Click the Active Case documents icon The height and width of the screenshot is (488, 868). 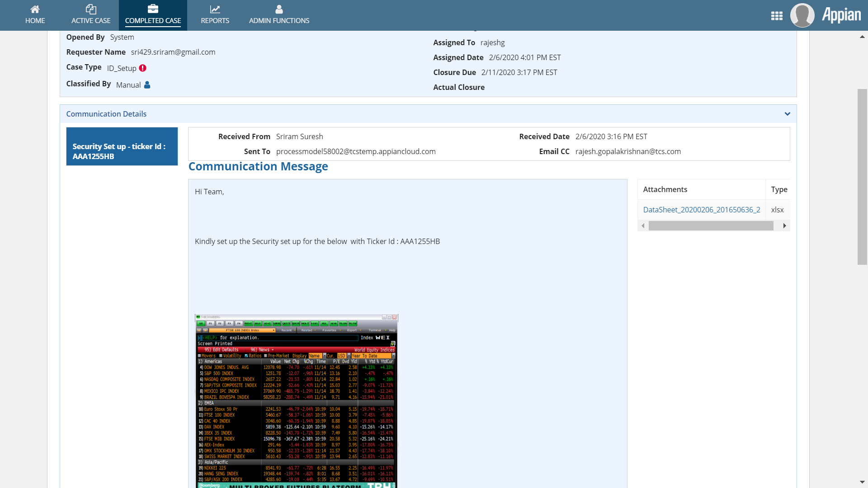click(x=91, y=9)
